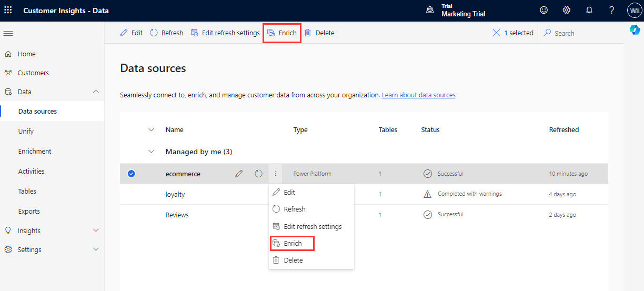Click the Customer Insights - Data title
The width and height of the screenshot is (644, 291).
(66, 11)
